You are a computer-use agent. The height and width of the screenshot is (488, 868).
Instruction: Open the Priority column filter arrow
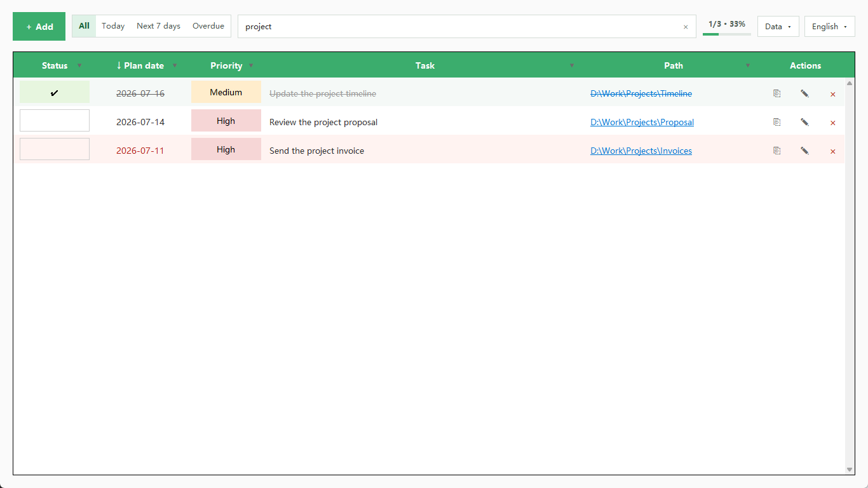point(251,65)
